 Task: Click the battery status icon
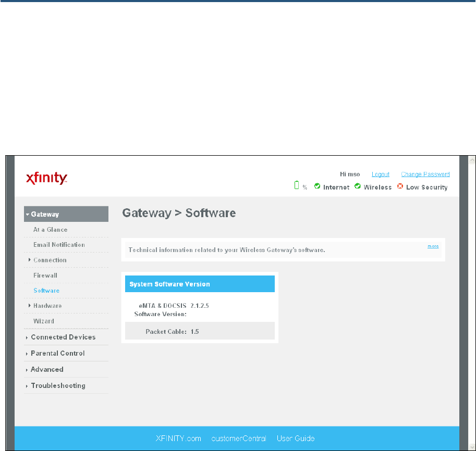pyautogui.click(x=297, y=185)
